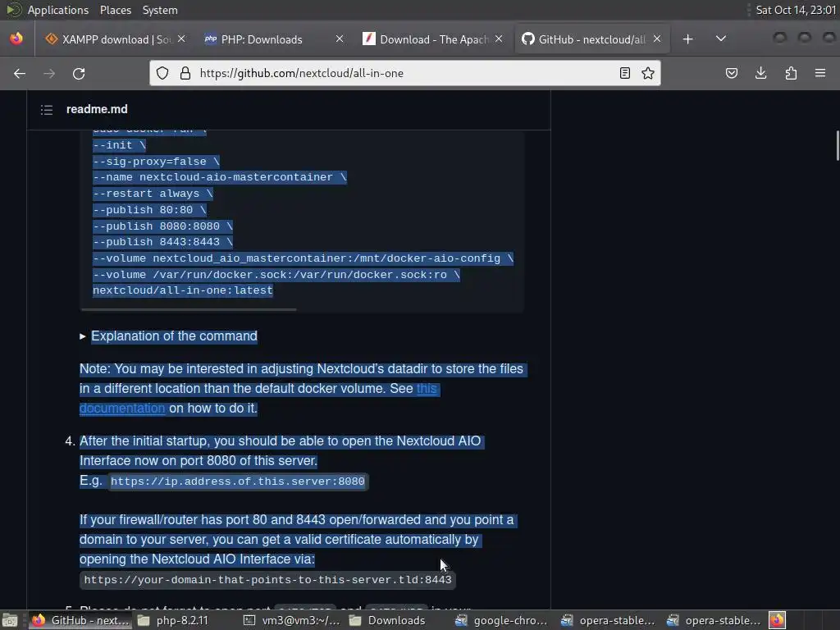Close the PHP: Downloads tab
Image resolution: width=840 pixels, height=630 pixels.
[340, 39]
